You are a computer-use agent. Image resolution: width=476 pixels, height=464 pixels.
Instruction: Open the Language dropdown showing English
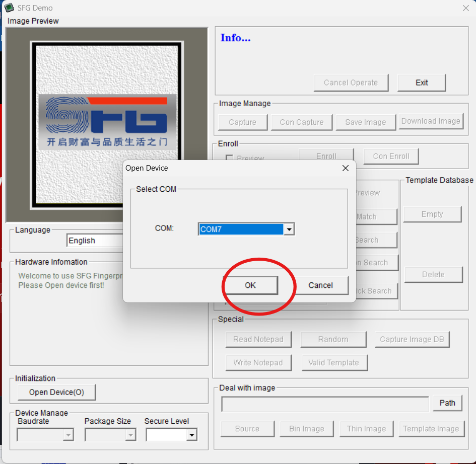tap(95, 241)
